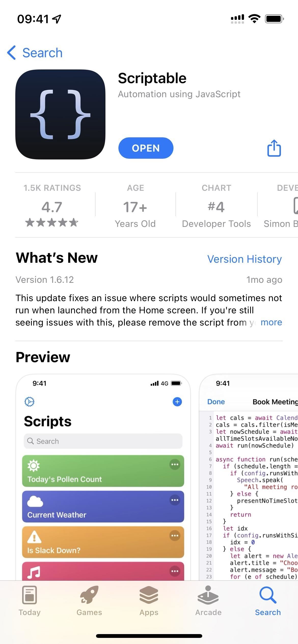Go back via the Search link
Image resolution: width=298 pixels, height=644 pixels.
coord(42,53)
